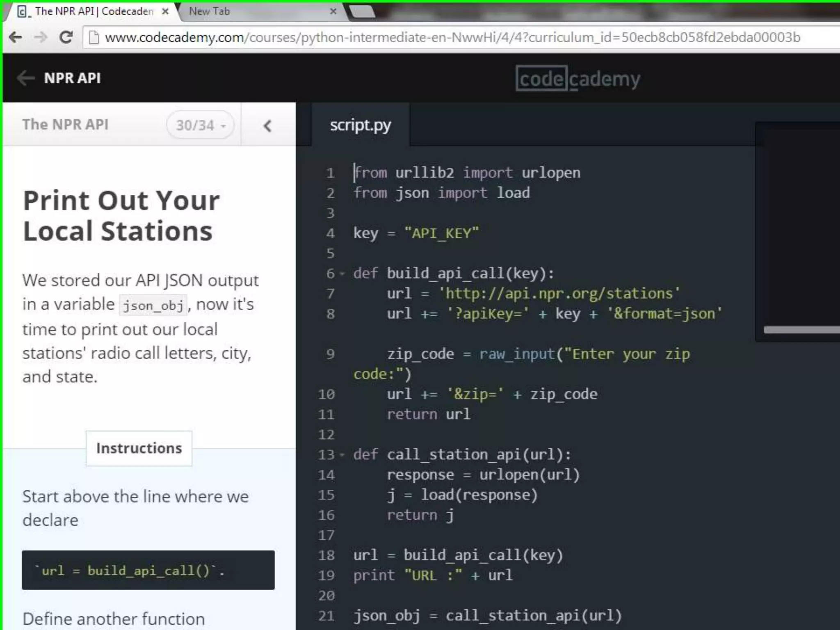840x630 pixels.
Task: Click line number 21 in the gutter
Action: [x=326, y=616]
